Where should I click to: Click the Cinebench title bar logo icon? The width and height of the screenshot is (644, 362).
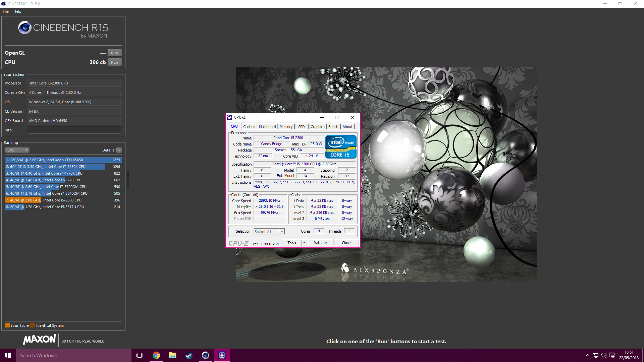pyautogui.click(x=4, y=4)
